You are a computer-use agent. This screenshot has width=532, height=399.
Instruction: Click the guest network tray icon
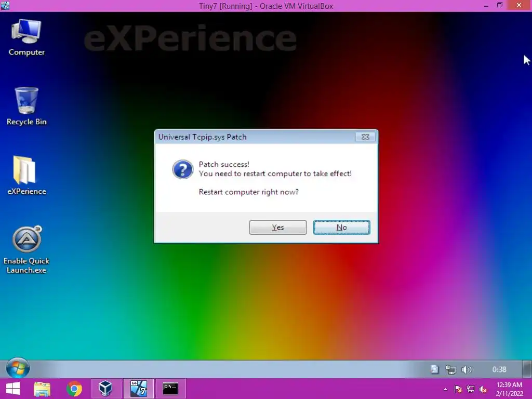450,369
